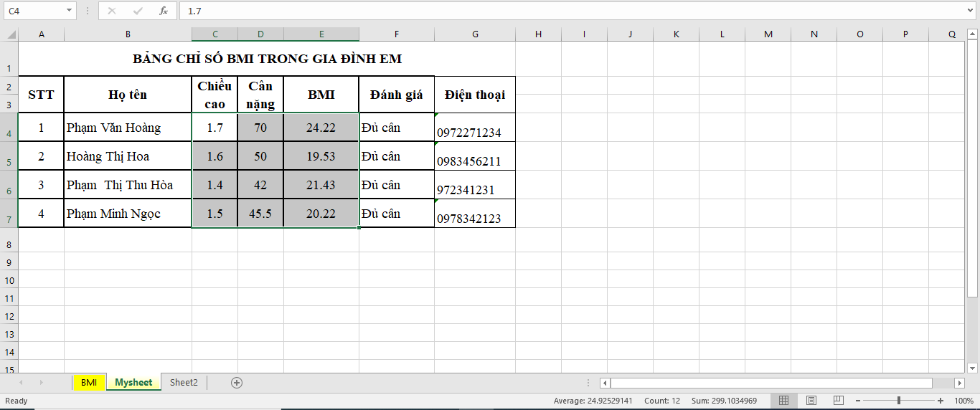This screenshot has height=410, width=980.
Task: Zoom in with the plus button
Action: (x=941, y=401)
